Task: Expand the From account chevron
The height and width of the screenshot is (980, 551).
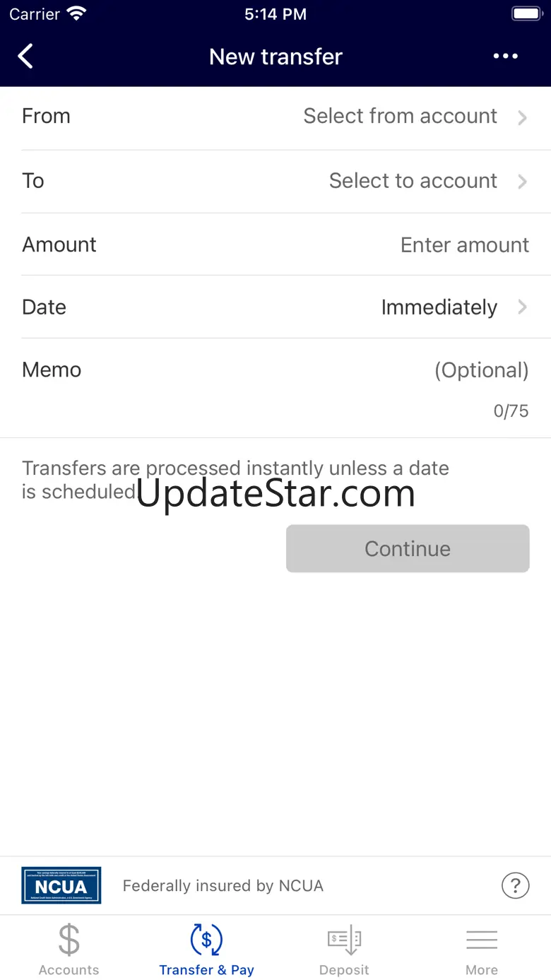Action: tap(522, 117)
